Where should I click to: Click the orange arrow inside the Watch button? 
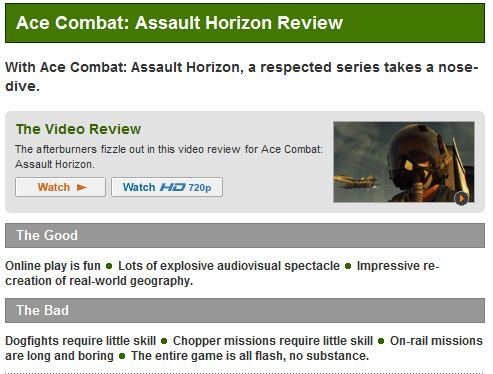tap(82, 187)
